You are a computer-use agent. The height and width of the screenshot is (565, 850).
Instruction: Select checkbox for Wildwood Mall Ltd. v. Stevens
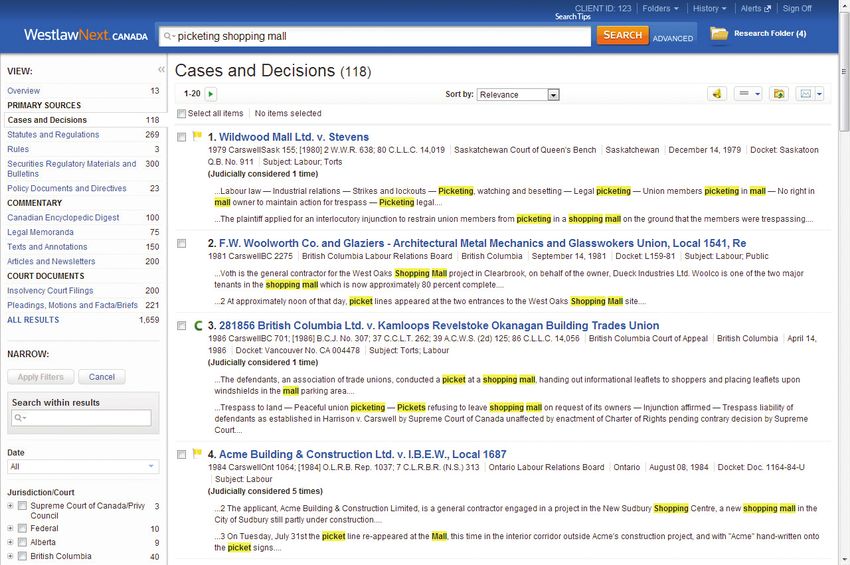click(x=182, y=137)
